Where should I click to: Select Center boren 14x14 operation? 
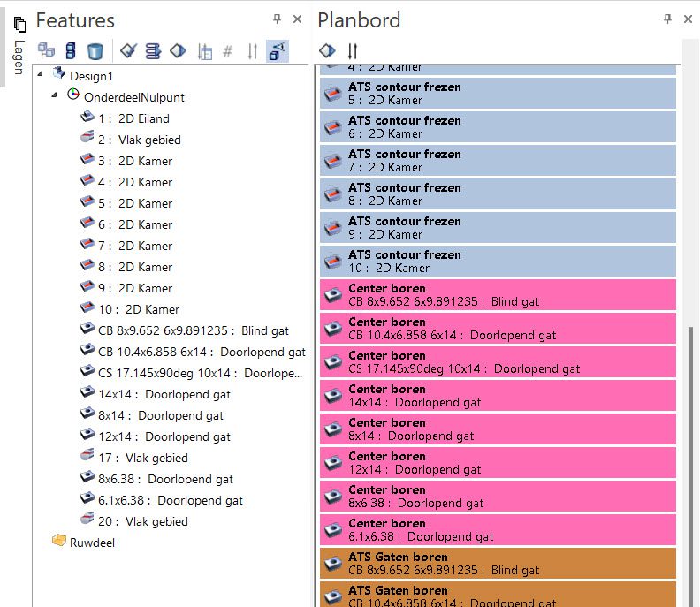point(498,396)
